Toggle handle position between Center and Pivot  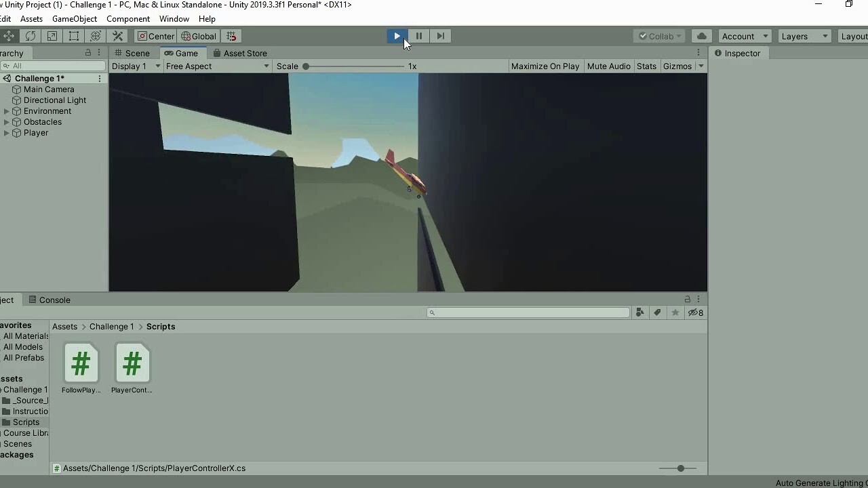[x=155, y=36]
